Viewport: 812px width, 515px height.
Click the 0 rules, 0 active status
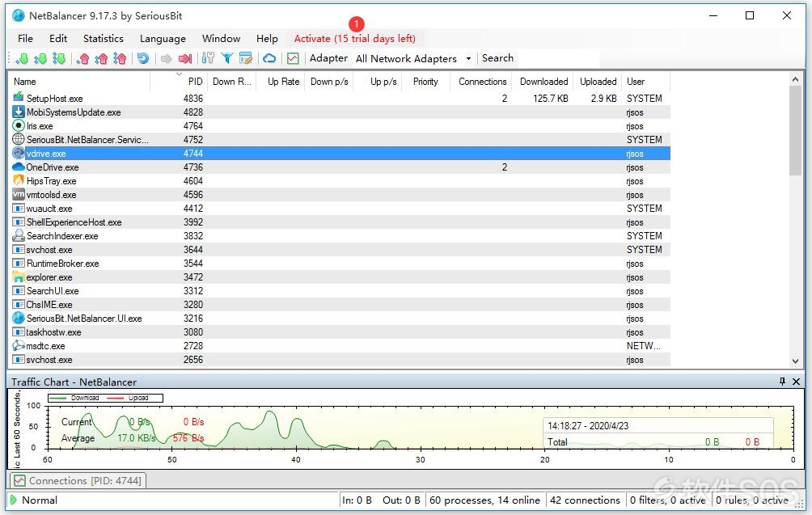pyautogui.click(x=752, y=500)
